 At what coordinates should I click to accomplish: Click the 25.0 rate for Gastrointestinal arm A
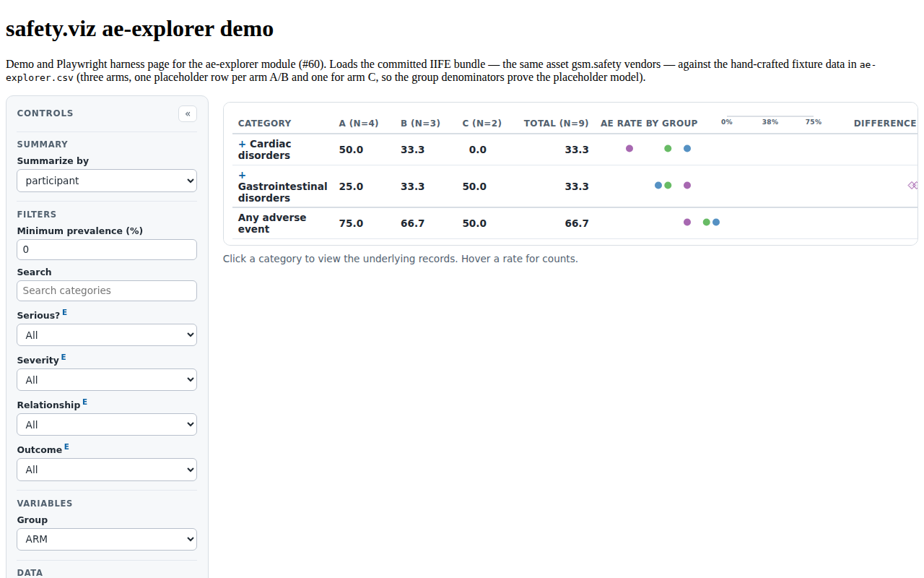point(352,186)
